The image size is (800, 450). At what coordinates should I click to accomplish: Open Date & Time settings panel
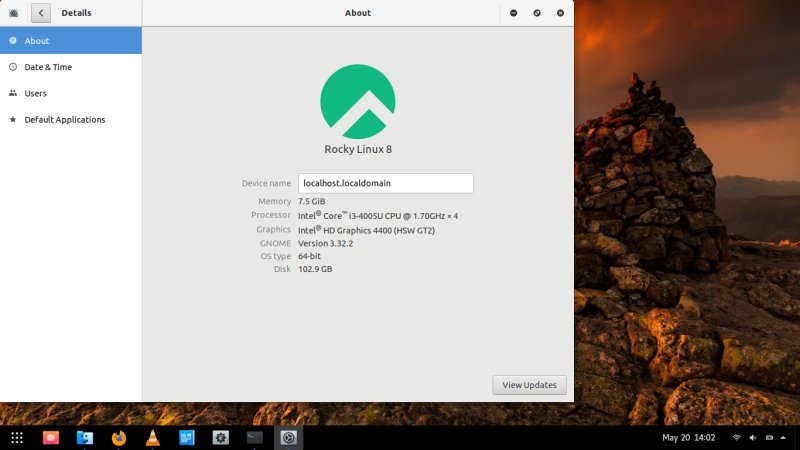[x=70, y=67]
